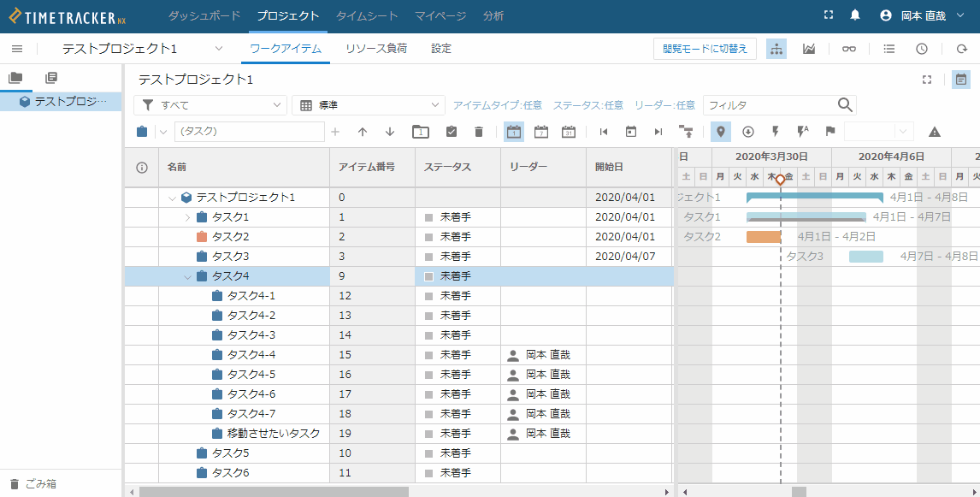Click the refresh icon at top right
The image size is (980, 497).
961,49
